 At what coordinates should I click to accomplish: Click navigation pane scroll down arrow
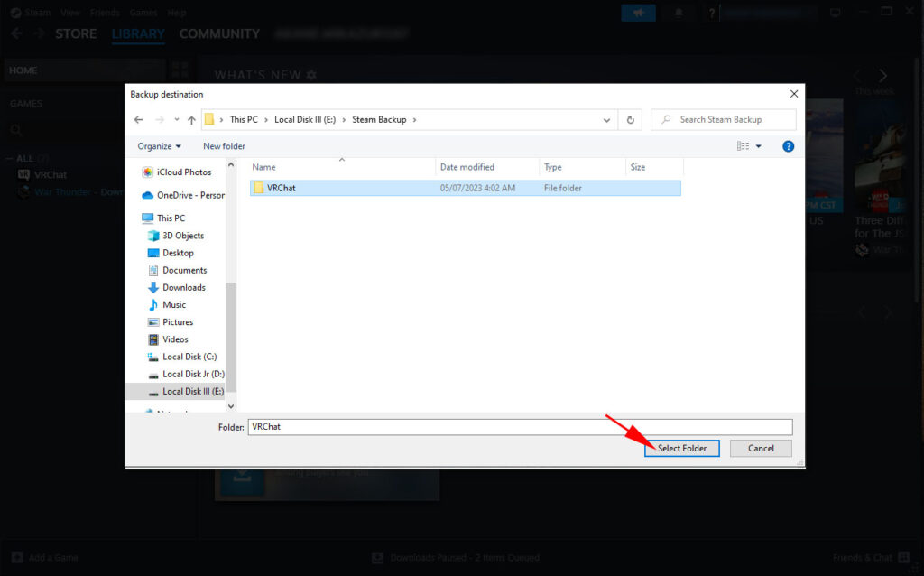click(231, 406)
